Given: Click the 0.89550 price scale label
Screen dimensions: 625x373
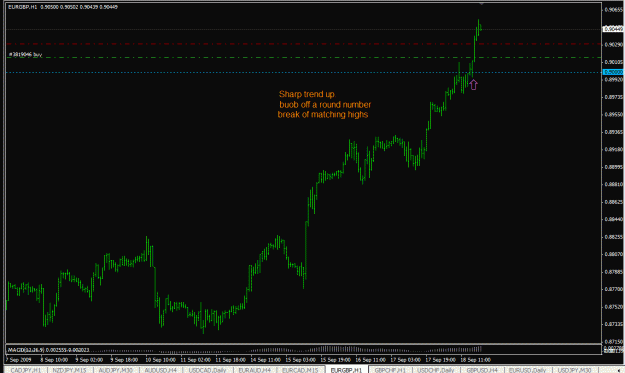Looking at the screenshot, I should click(613, 114).
